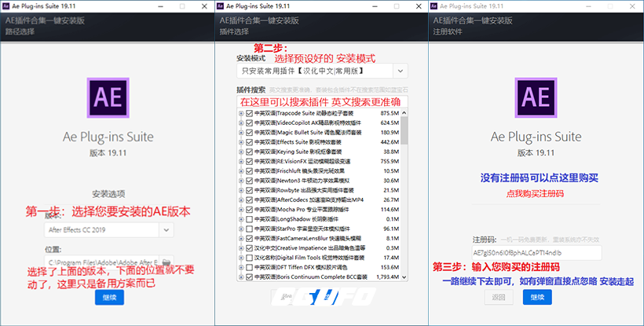The width and height of the screenshot is (644, 326).
Task: Expand the RE:VisionFX tree node
Action: pos(241,161)
